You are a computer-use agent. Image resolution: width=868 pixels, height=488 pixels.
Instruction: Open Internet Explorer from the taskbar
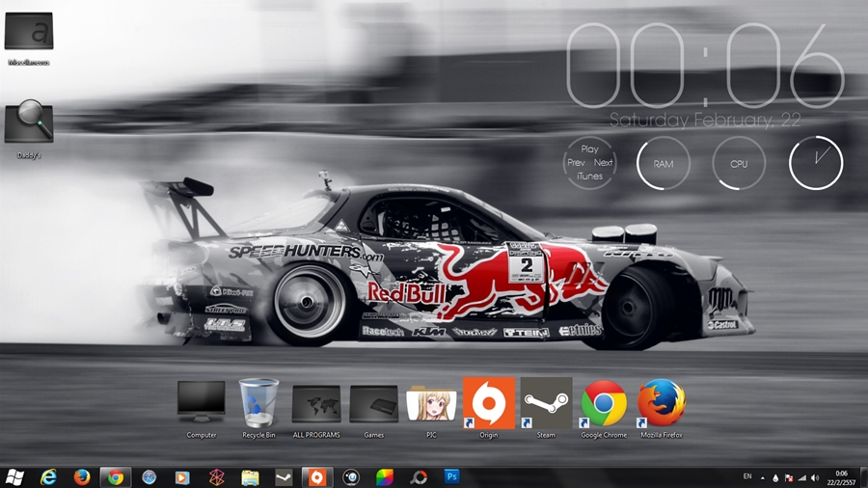click(48, 477)
